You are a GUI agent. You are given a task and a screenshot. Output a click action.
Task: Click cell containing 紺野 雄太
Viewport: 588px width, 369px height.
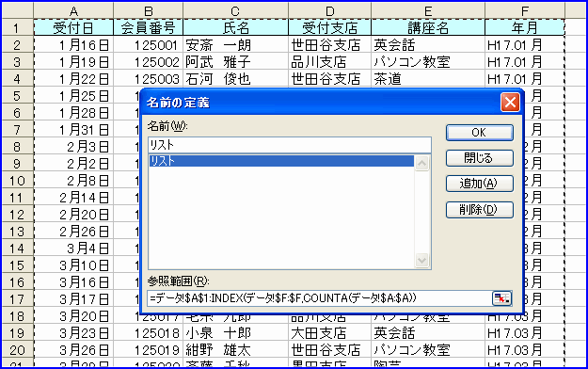pos(235,350)
